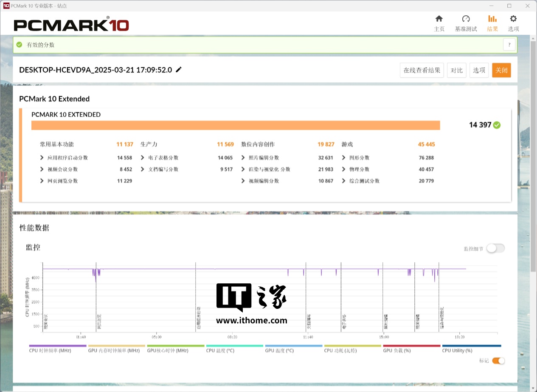Select the Results (结果) bar chart icon
537x392 pixels.
492,19
